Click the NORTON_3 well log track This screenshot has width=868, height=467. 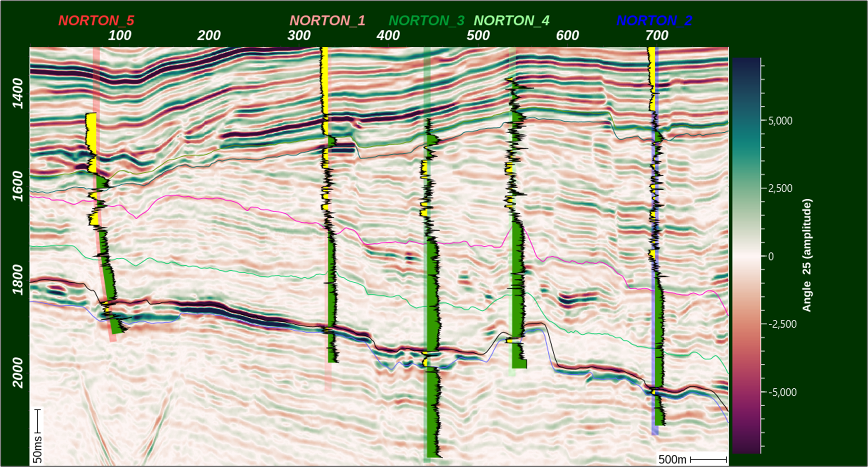[431, 288]
